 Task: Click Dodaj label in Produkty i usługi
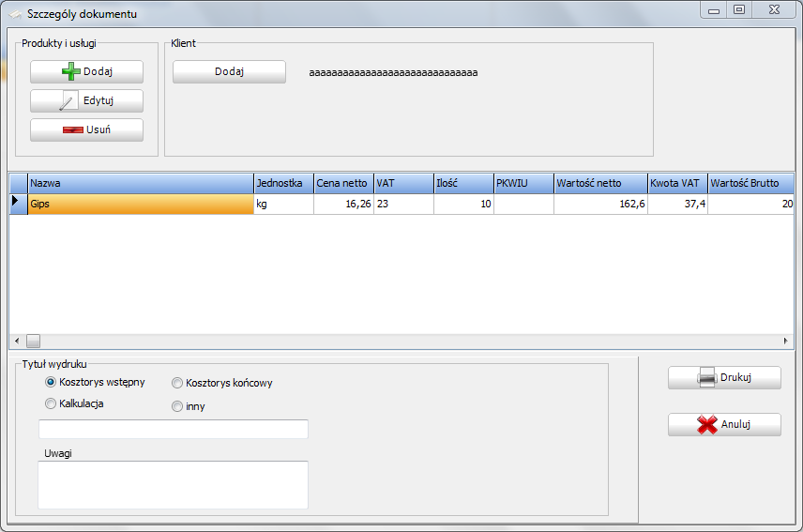[98, 71]
